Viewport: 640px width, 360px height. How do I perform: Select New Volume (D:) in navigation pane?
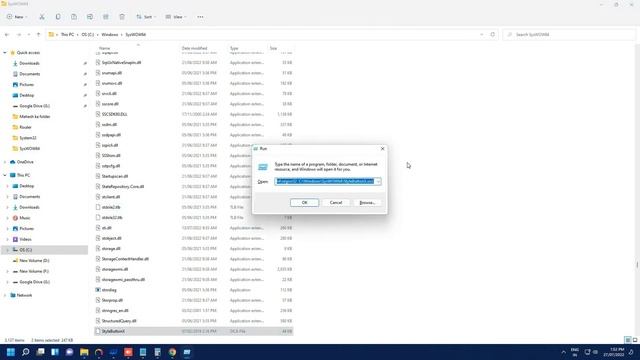(x=34, y=260)
